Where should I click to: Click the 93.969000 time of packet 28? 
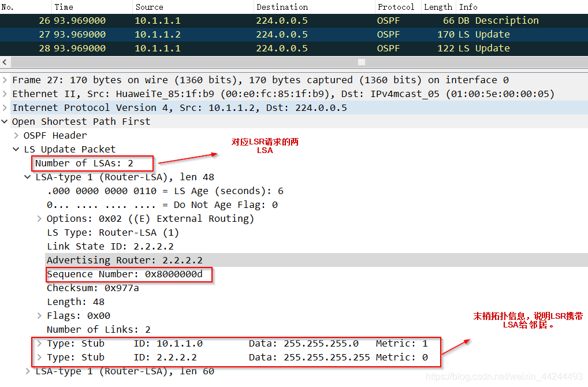click(x=80, y=49)
